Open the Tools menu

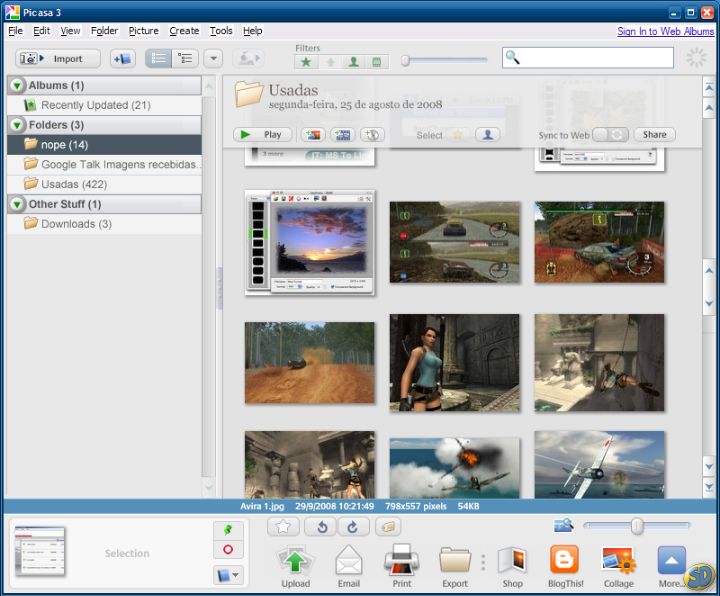tap(221, 31)
